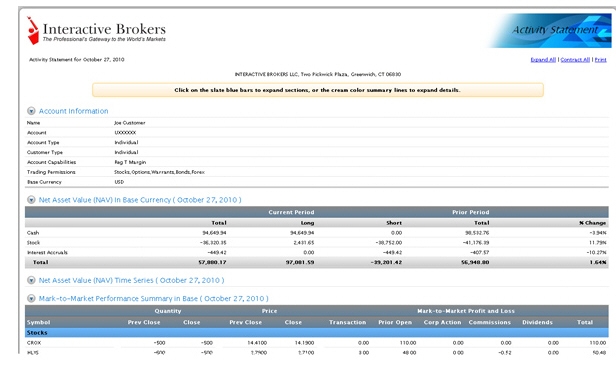The width and height of the screenshot is (616, 373).
Task: Click the 110.00 prior open value for CROX
Action: point(408,343)
